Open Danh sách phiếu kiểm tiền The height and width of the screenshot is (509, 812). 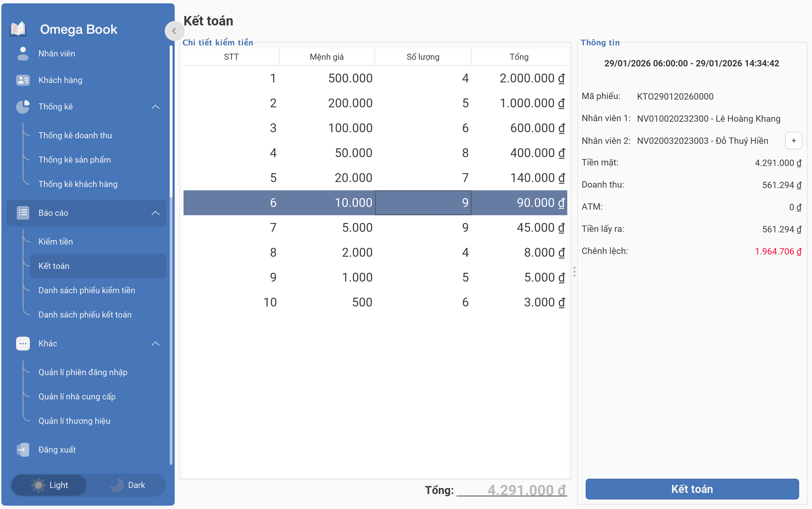click(x=98, y=290)
